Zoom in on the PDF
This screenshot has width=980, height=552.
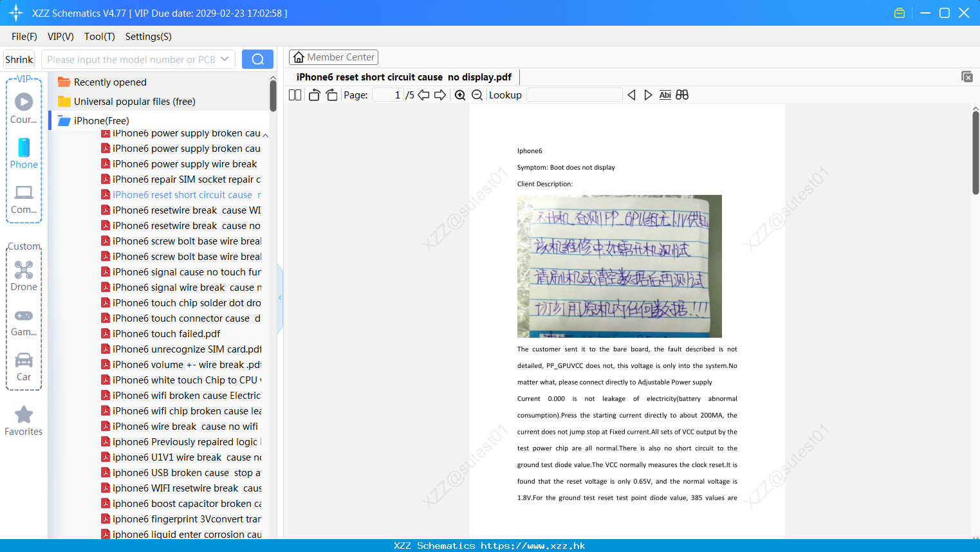[460, 95]
